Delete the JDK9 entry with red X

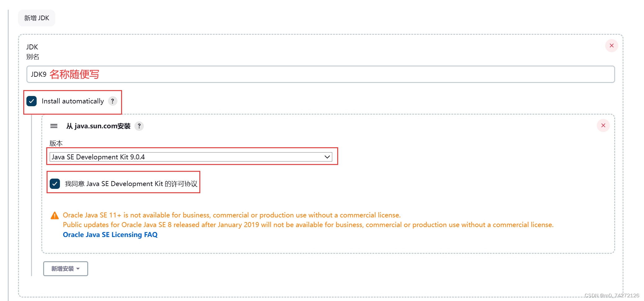point(611,46)
